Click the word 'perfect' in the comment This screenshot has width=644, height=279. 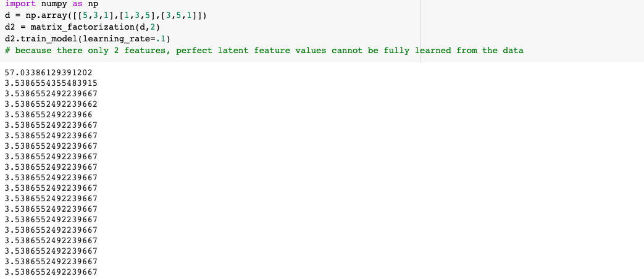click(x=194, y=51)
